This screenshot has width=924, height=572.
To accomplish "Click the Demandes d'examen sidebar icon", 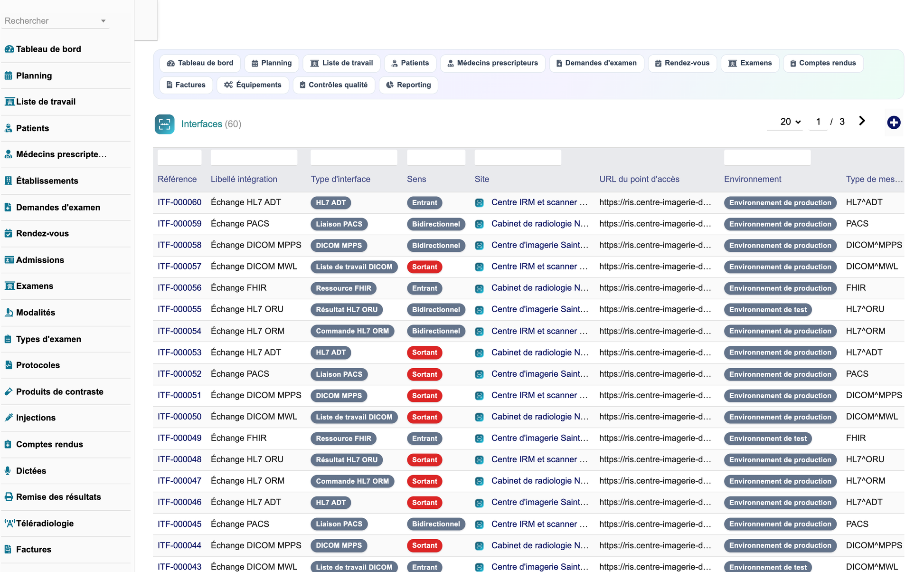I will click(8, 207).
